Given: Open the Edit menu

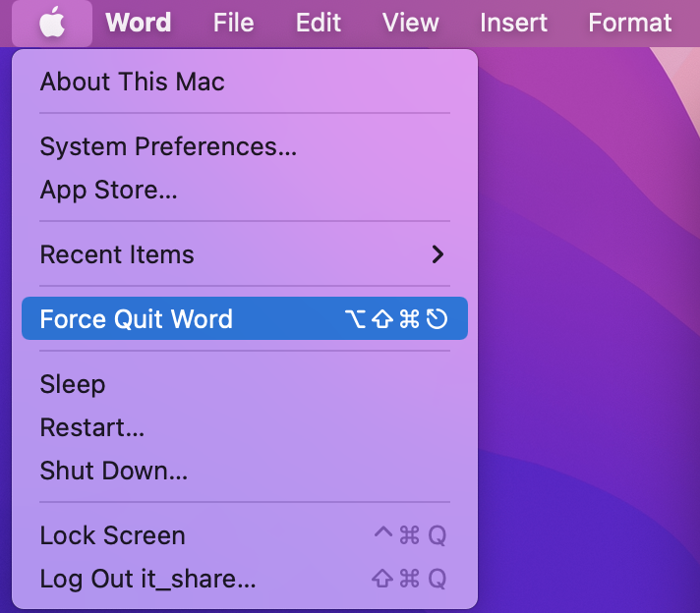Looking at the screenshot, I should tap(319, 23).
